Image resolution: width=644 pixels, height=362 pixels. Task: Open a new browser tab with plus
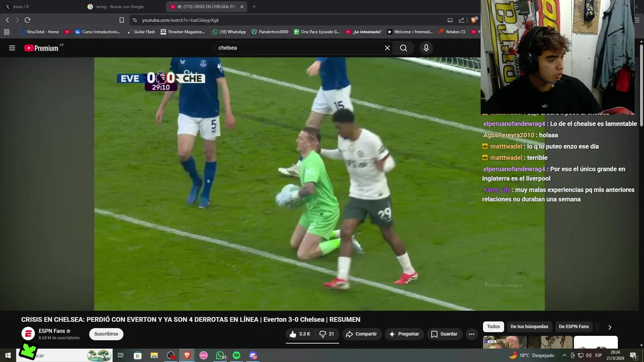click(254, 7)
